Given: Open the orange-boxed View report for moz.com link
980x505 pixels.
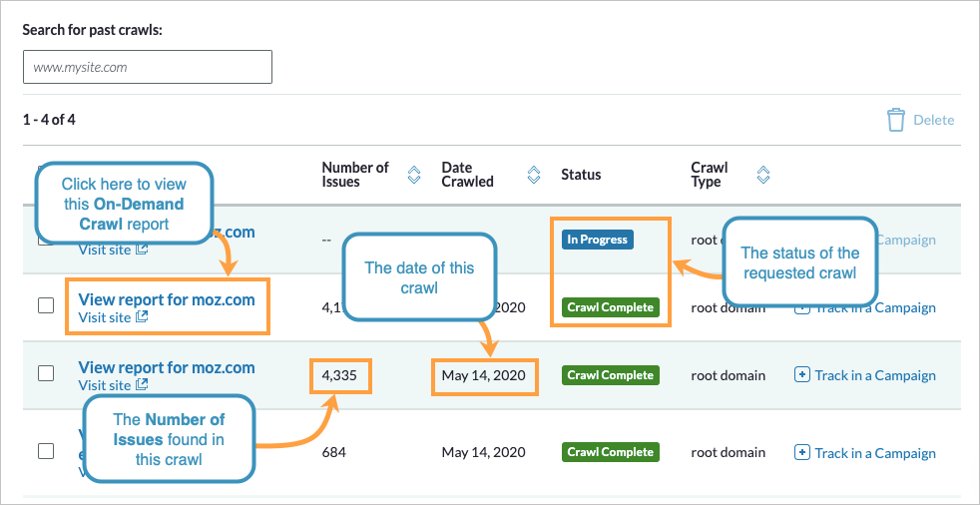Looking at the screenshot, I should 167,299.
